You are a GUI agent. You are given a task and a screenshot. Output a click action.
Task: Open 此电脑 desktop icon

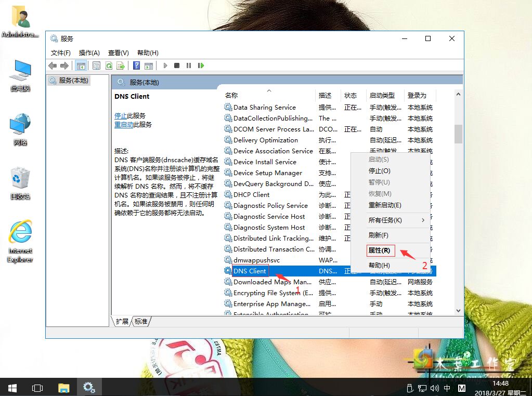(x=20, y=75)
